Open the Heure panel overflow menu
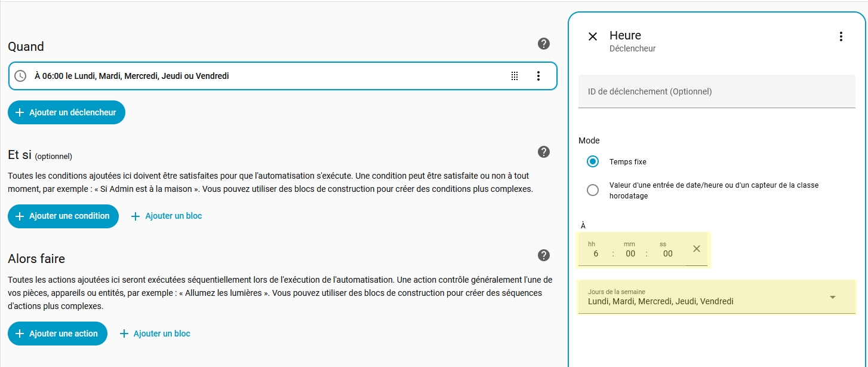 pyautogui.click(x=841, y=36)
